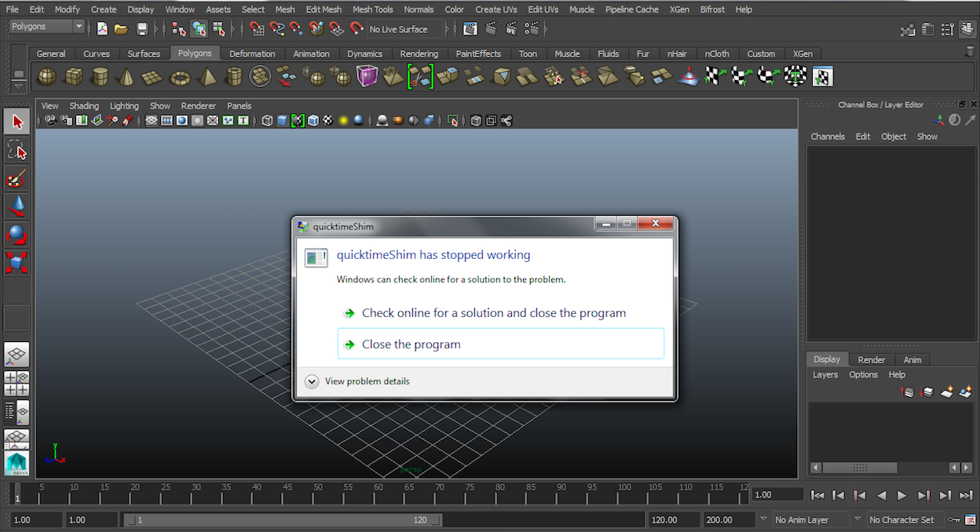Viewport: 980px width, 532px height.
Task: Toggle Select by hierarchy mode
Action: (x=179, y=29)
